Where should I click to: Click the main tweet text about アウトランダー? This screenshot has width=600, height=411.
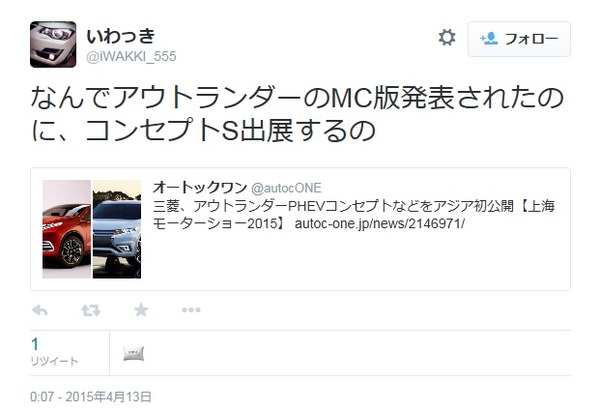(297, 114)
